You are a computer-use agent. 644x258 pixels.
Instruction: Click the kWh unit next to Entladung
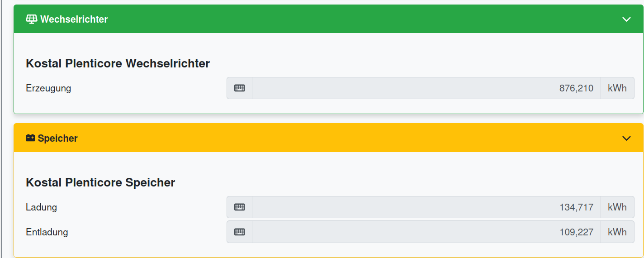click(617, 232)
